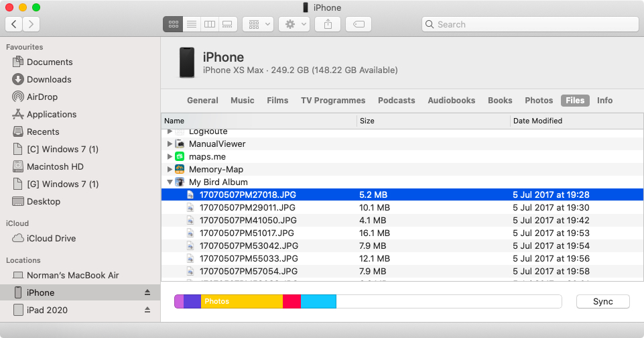644x338 pixels.
Task: Select icon view in toolbar
Action: click(x=174, y=24)
